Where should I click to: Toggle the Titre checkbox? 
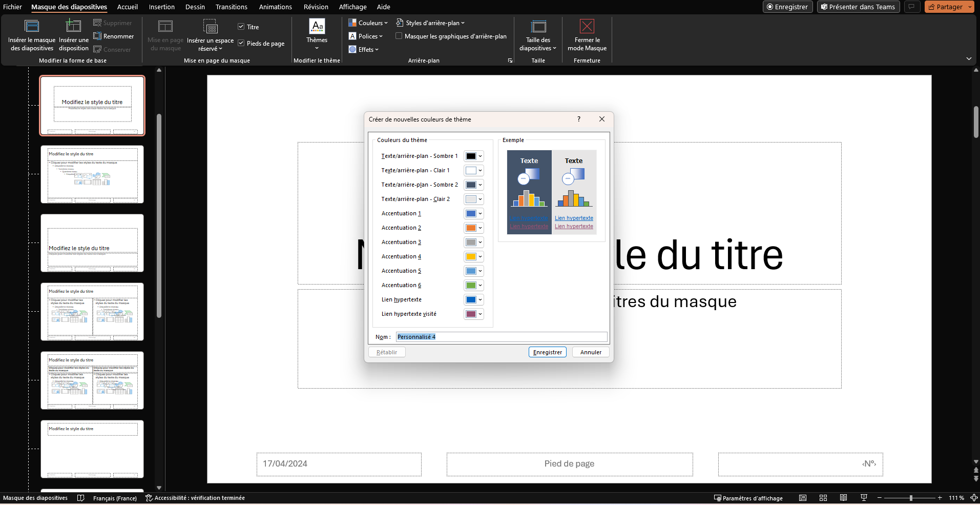click(241, 27)
